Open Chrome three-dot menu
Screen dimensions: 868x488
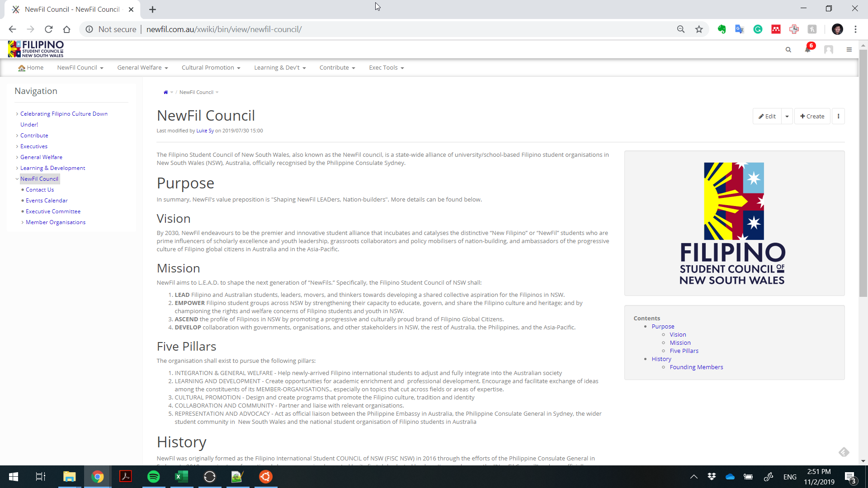pyautogui.click(x=855, y=29)
